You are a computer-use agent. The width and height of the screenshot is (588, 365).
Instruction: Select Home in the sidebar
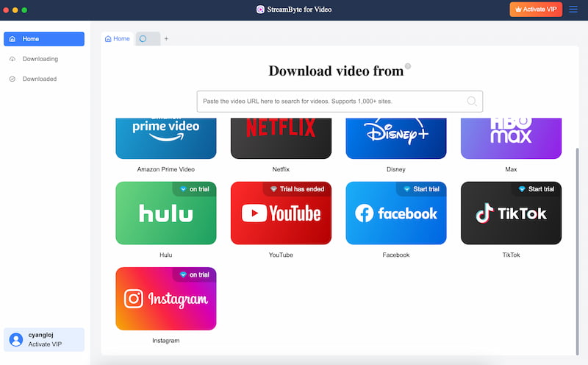[44, 39]
